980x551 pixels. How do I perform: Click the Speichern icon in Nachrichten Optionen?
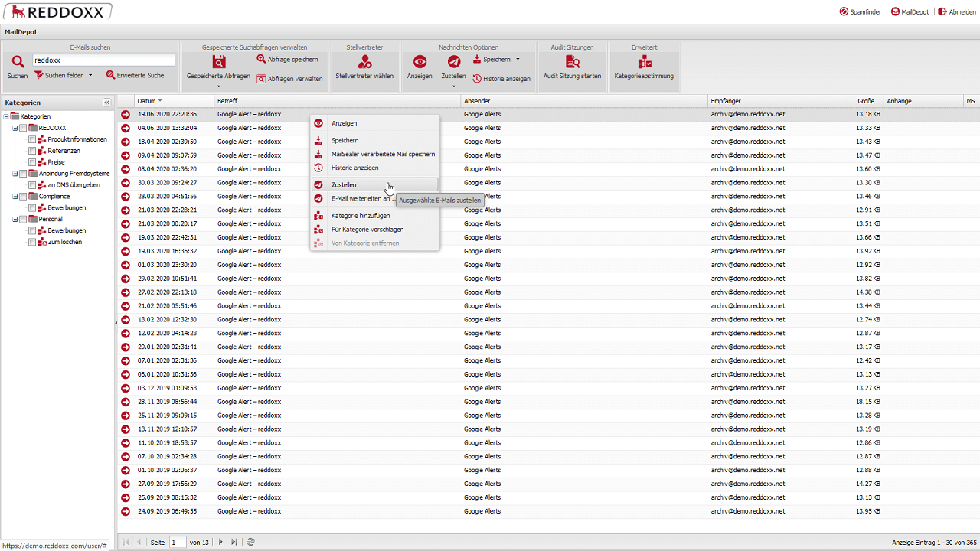[x=477, y=59]
